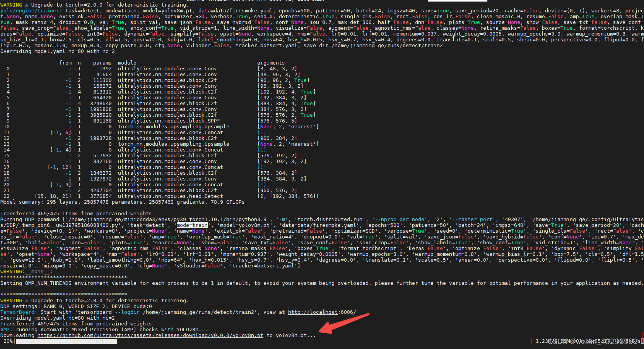644x349 pixels.
Task: Click the 4207104 params value in layer 21
Action: pyautogui.click(x=101, y=191)
